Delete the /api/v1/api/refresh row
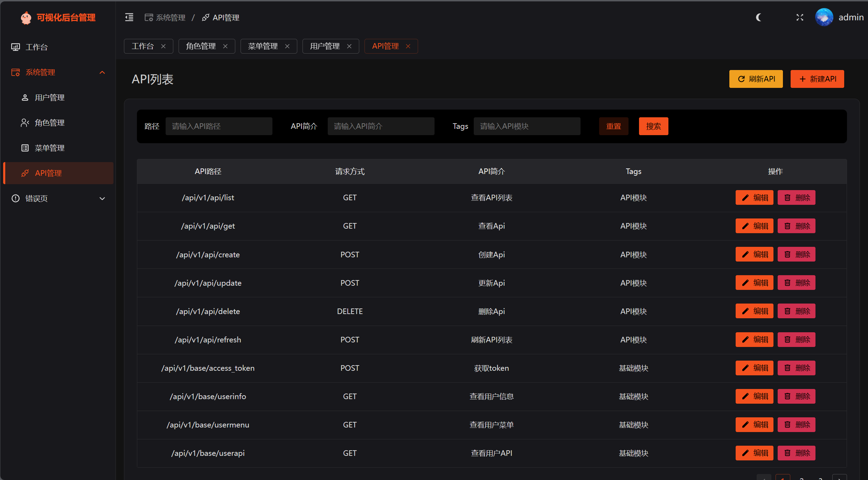868x480 pixels. click(x=796, y=340)
